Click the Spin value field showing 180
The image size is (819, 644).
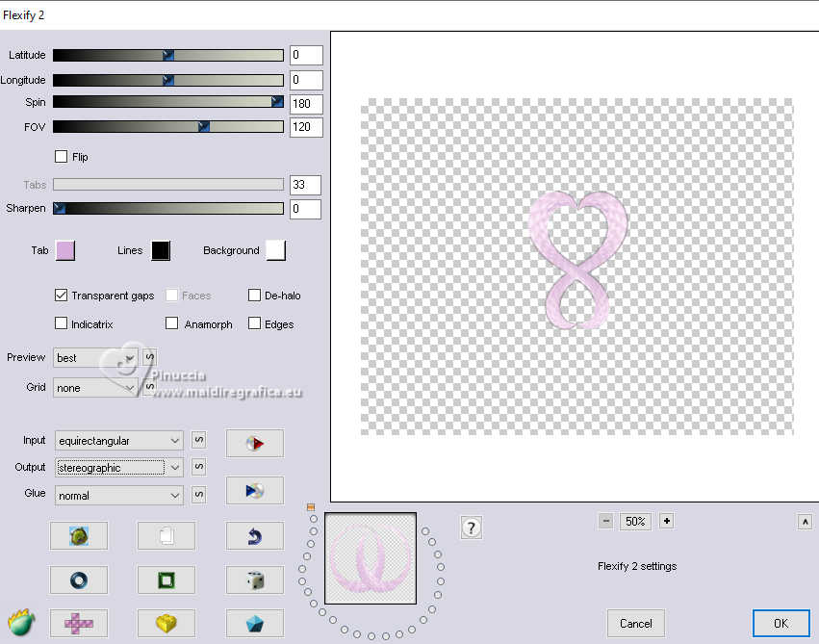306,103
